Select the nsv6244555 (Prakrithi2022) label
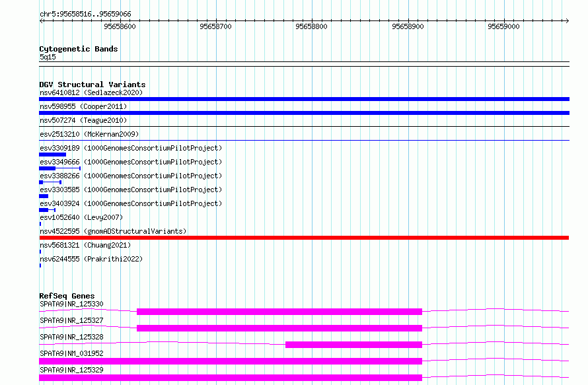Screen dimensions: 588x385 pos(91,259)
